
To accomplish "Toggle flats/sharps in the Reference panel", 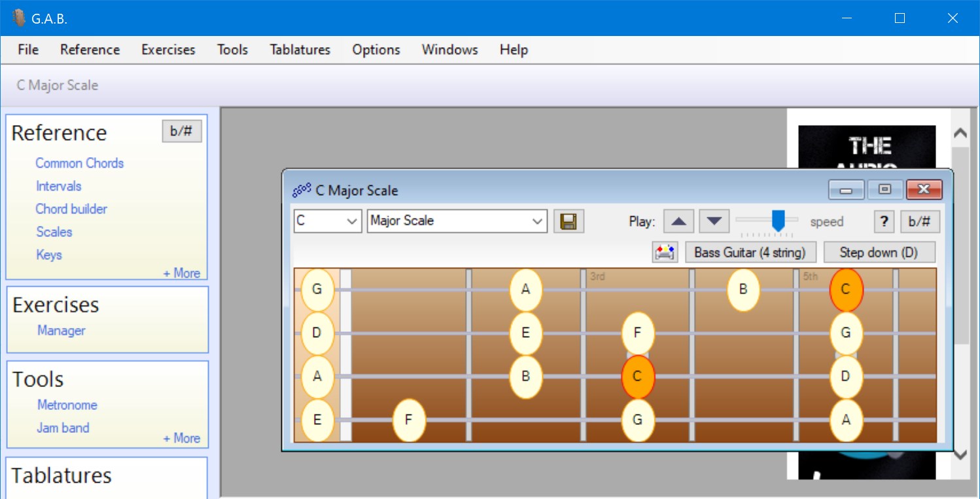I will 182,131.
